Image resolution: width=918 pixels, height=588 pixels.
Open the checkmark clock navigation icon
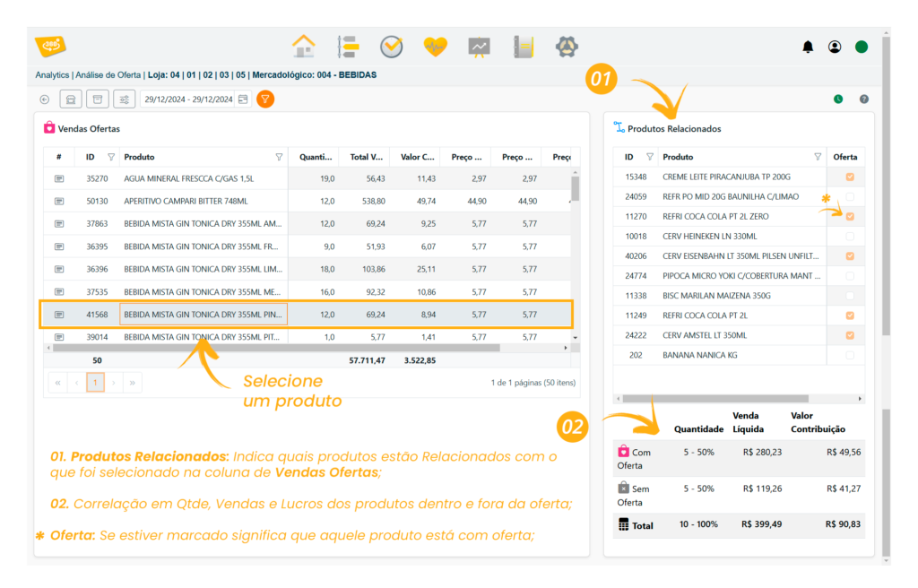coord(391,47)
